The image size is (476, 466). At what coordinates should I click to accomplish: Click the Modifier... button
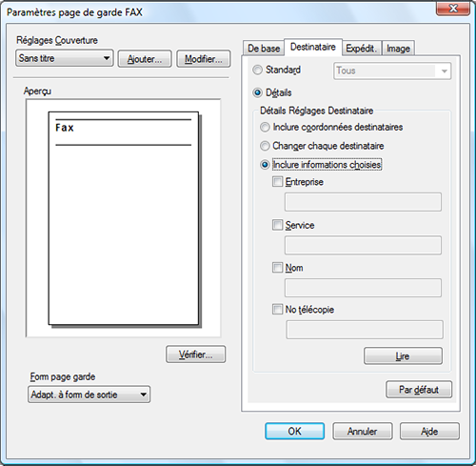pyautogui.click(x=204, y=59)
